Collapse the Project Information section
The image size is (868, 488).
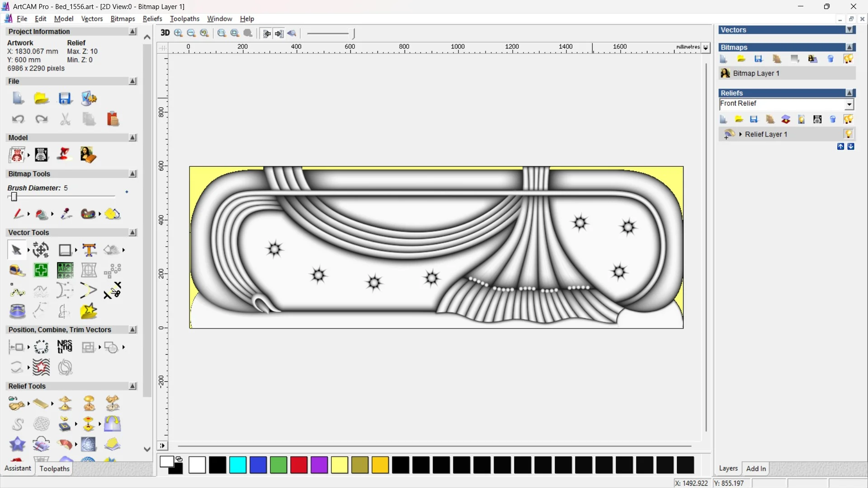(132, 32)
